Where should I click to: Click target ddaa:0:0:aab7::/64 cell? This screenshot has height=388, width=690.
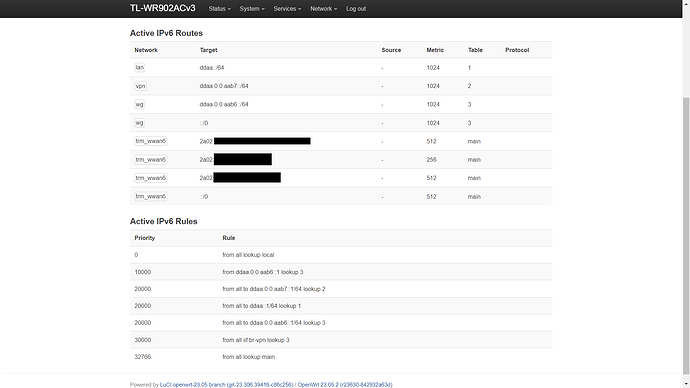(x=224, y=86)
